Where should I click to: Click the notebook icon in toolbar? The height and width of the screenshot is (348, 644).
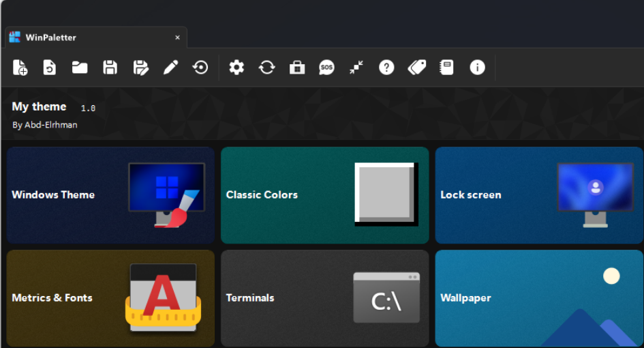[x=446, y=67]
